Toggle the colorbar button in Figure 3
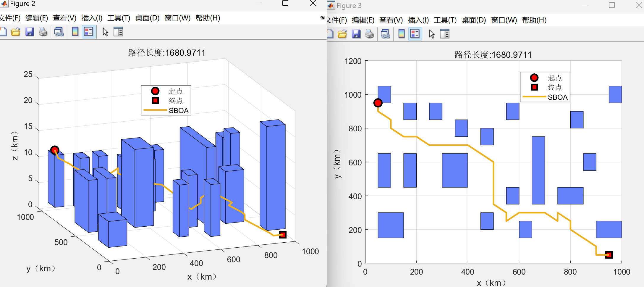 pyautogui.click(x=401, y=33)
